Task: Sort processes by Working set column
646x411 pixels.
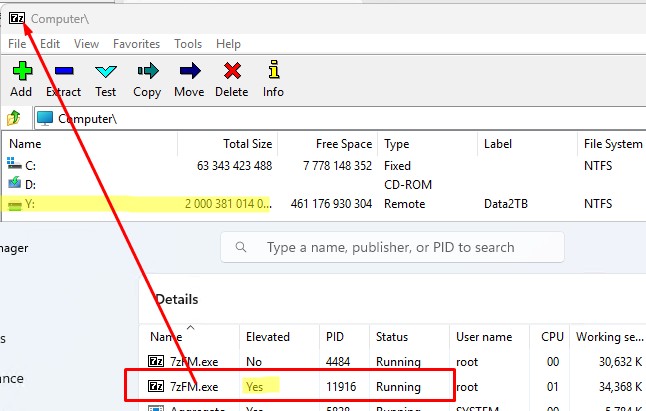Action: [608, 337]
